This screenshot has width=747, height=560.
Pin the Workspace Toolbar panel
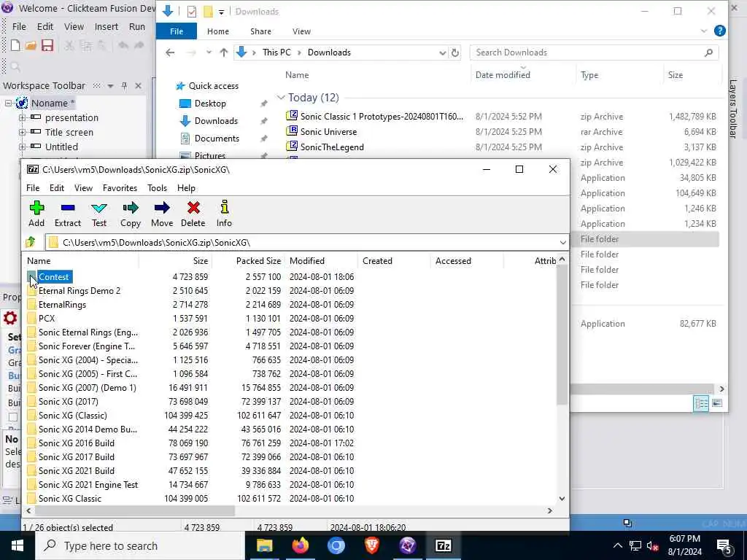[124, 86]
